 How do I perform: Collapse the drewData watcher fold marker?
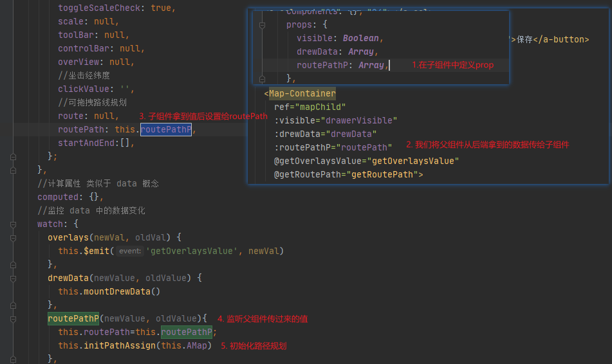pos(12,278)
